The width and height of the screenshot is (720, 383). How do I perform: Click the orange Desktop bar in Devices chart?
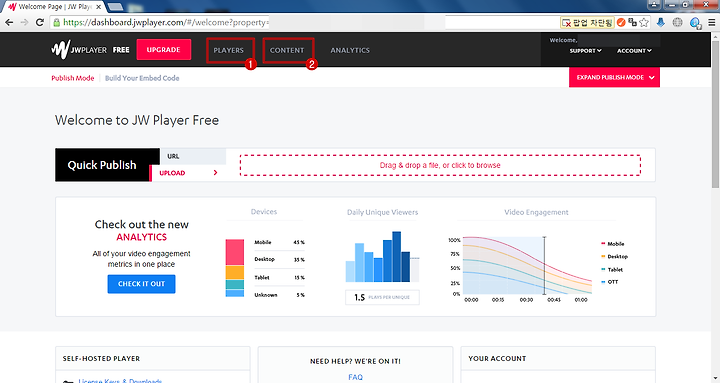point(235,272)
